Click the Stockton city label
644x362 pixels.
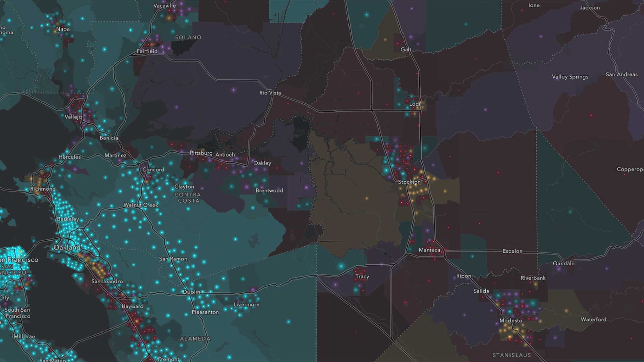click(x=409, y=182)
